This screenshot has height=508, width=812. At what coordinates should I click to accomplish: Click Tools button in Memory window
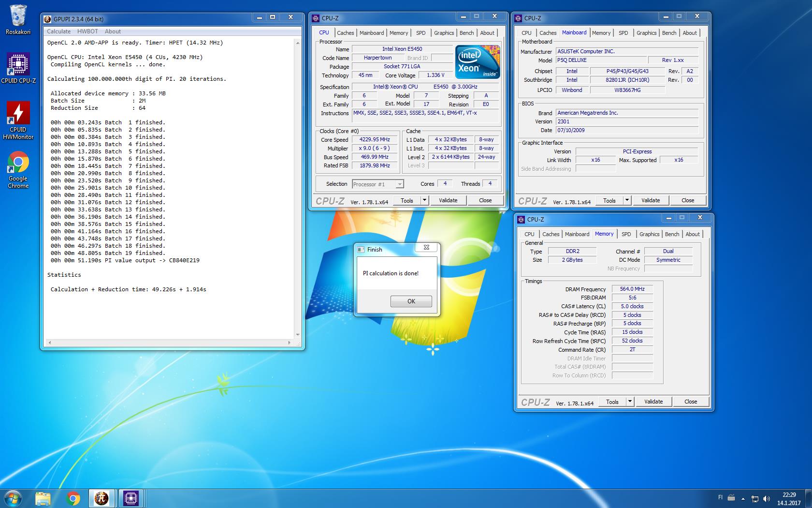point(612,402)
